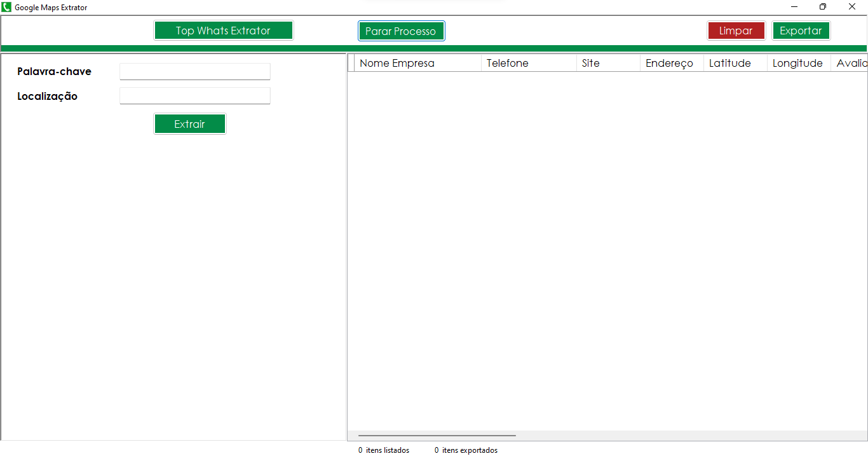The width and height of the screenshot is (868, 456).
Task: Select the Endereço column header
Action: [672, 63]
